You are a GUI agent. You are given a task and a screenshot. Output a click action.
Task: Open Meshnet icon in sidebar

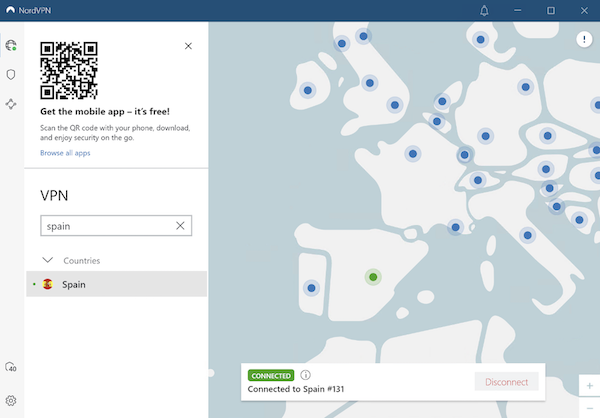click(11, 104)
